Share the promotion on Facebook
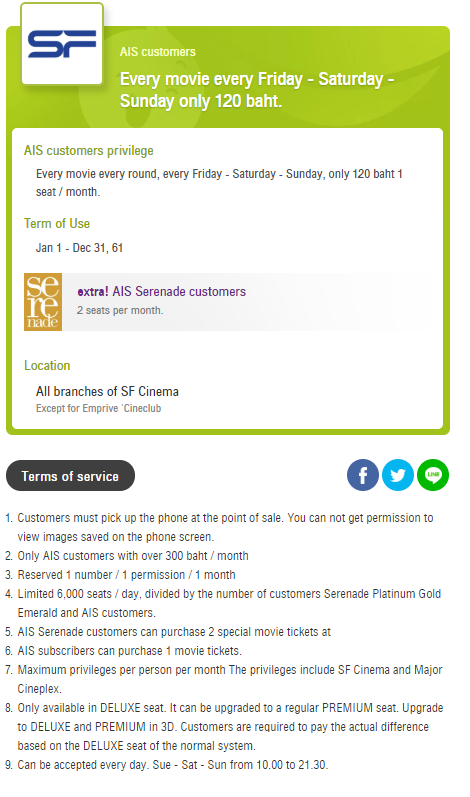The image size is (470, 797). tap(363, 475)
